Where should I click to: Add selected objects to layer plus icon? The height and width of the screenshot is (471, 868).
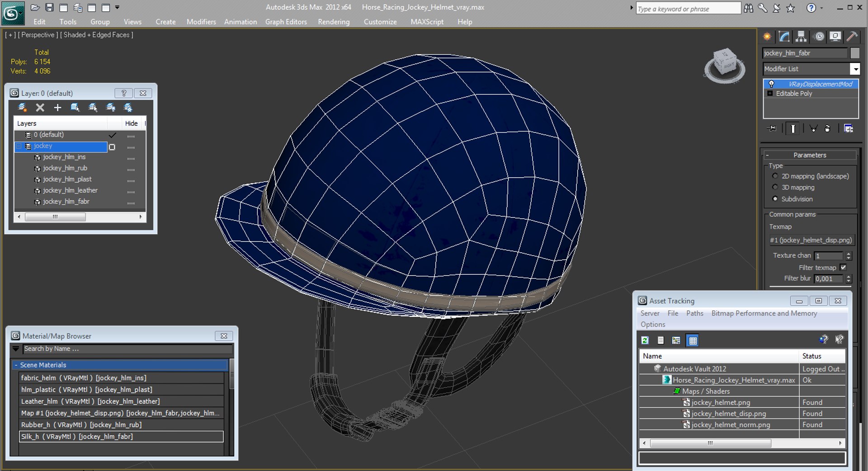(57, 108)
